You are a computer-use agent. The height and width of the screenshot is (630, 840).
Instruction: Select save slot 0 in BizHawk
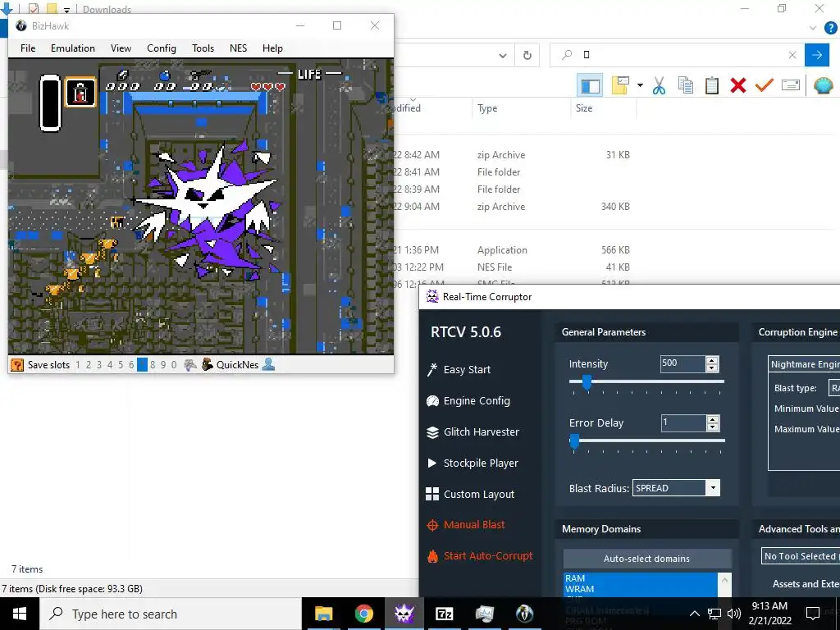point(174,365)
